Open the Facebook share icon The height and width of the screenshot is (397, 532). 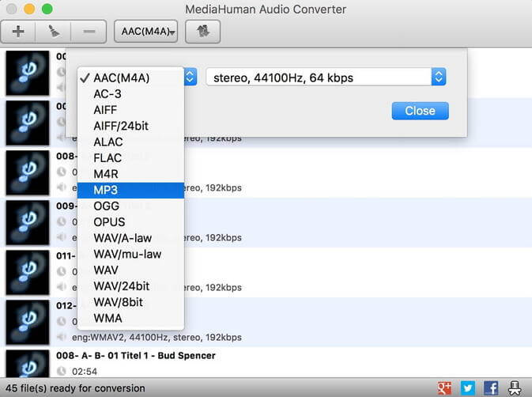click(491, 388)
